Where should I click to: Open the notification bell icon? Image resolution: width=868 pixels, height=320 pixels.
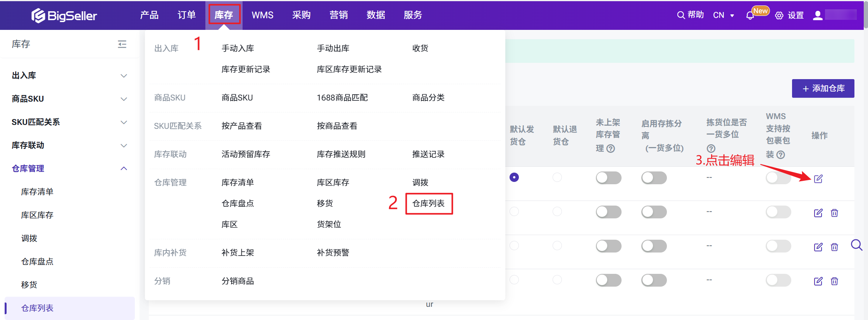coord(750,16)
